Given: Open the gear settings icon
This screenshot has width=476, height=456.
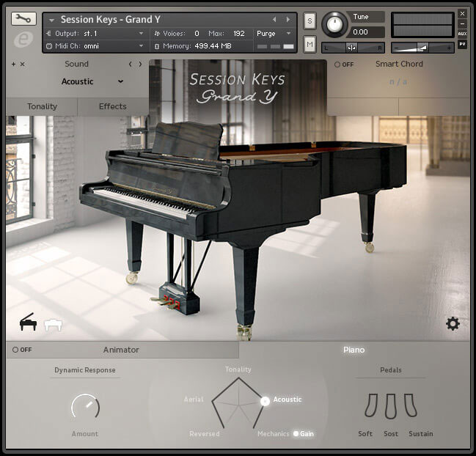Looking at the screenshot, I should pos(453,324).
